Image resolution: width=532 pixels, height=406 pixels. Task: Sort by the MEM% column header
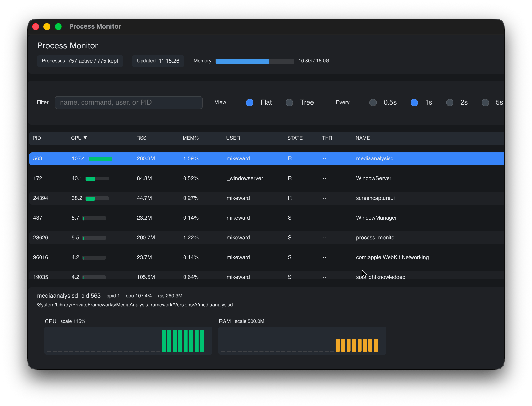190,138
